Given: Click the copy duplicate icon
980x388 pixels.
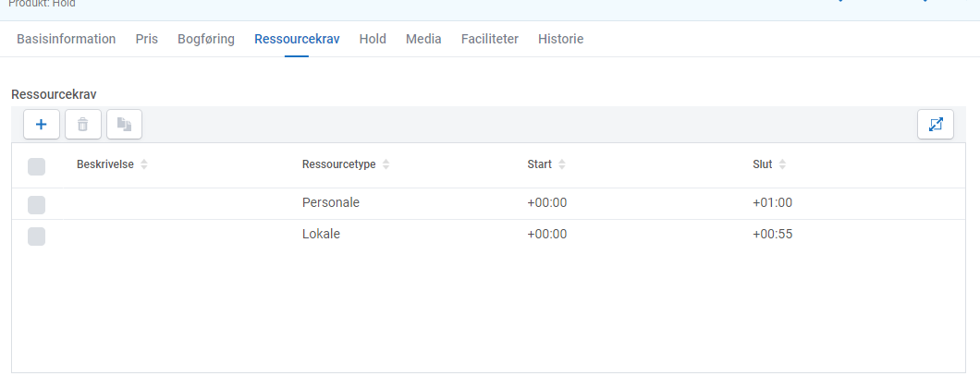Looking at the screenshot, I should [x=125, y=125].
